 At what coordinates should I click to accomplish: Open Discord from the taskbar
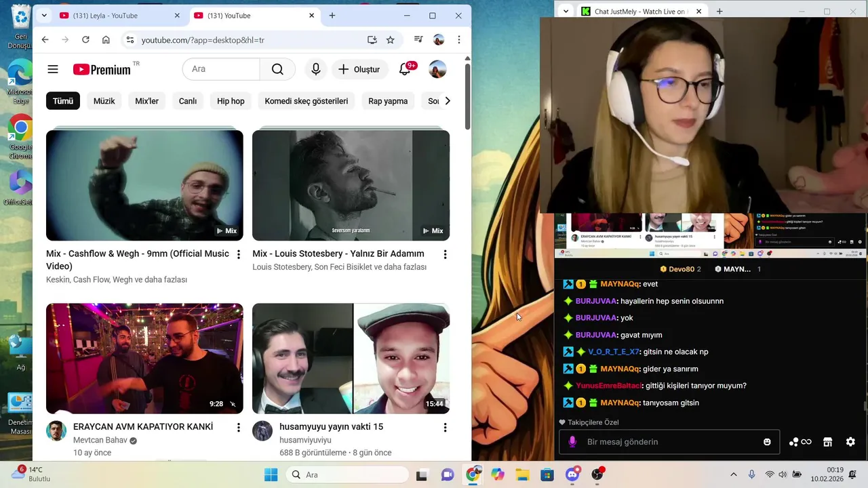click(x=572, y=474)
